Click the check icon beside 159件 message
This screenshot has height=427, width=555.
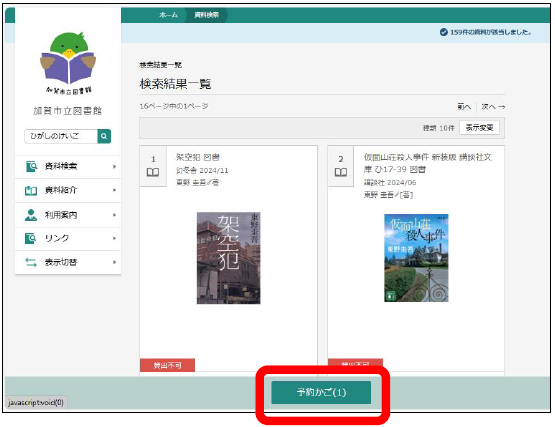click(444, 32)
